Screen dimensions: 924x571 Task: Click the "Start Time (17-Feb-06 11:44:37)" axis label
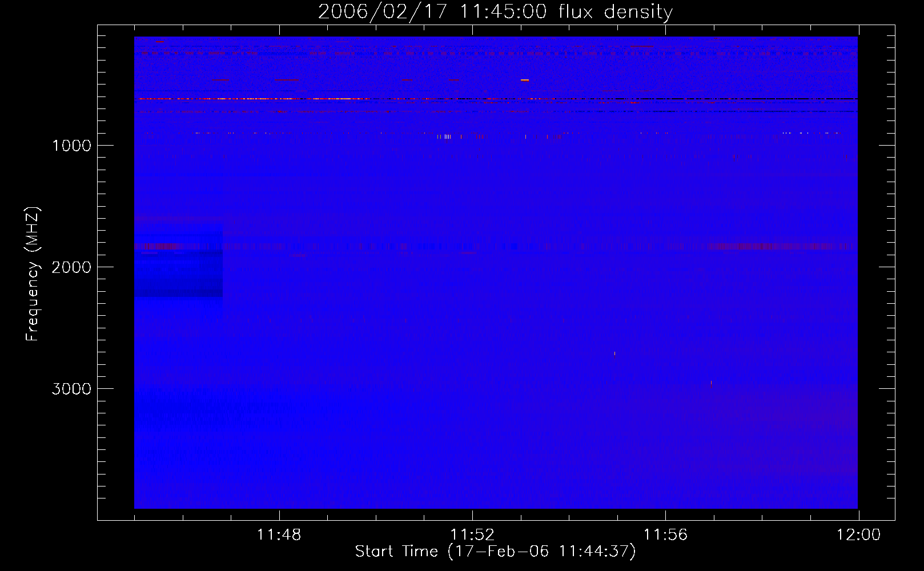(x=495, y=552)
